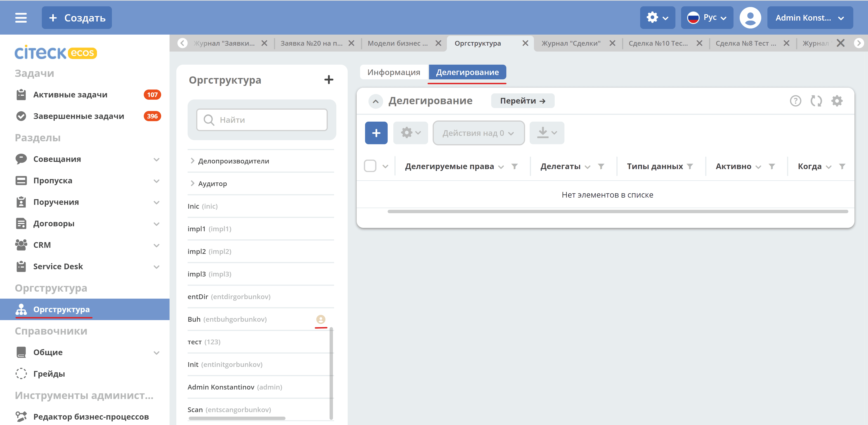Image resolution: width=868 pixels, height=425 pixels.
Task: Open the Делегирование widget settings gear
Action: 837,101
